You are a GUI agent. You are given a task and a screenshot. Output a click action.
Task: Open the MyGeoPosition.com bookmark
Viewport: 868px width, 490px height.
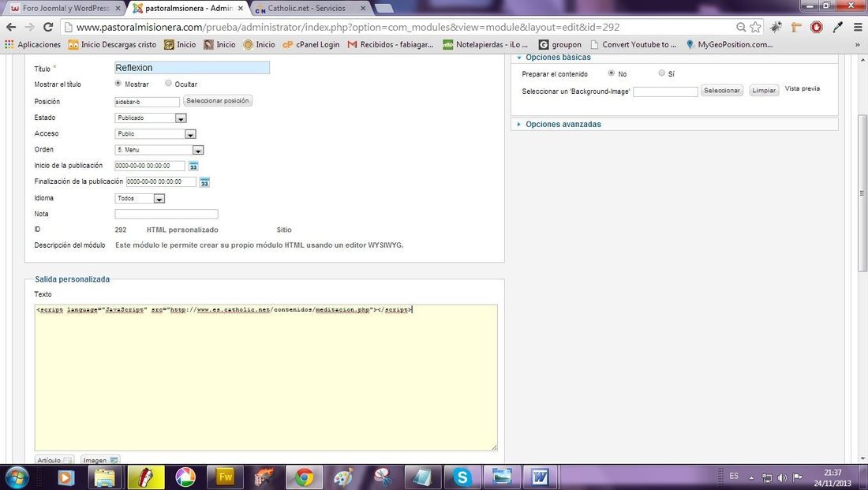pos(729,45)
